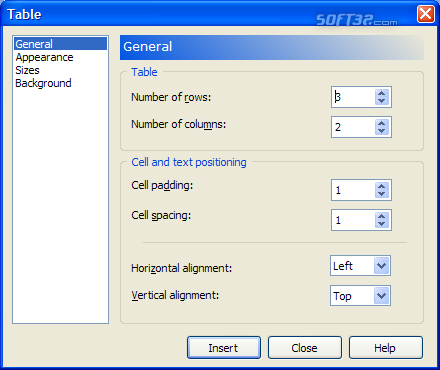This screenshot has width=440, height=370.
Task: Raise cell spacing with up arrow
Action: click(382, 216)
